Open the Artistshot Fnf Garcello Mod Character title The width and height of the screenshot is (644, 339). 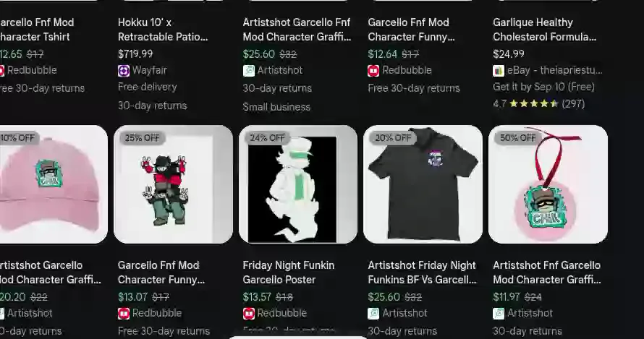click(547, 273)
